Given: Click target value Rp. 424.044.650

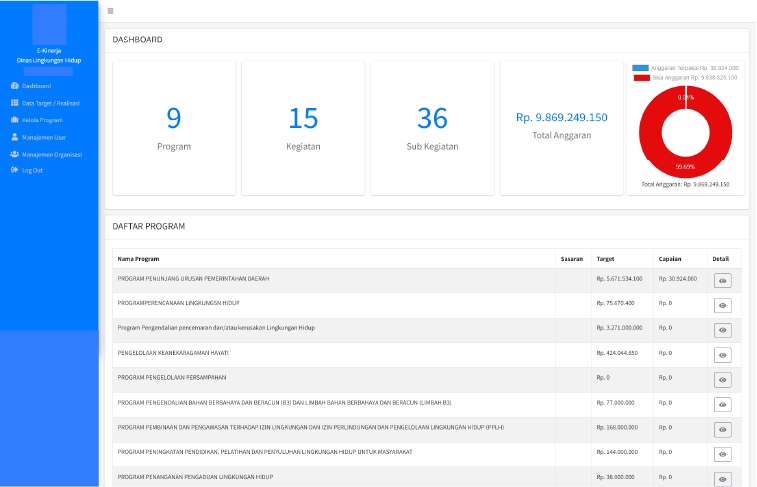Looking at the screenshot, I should click(617, 353).
